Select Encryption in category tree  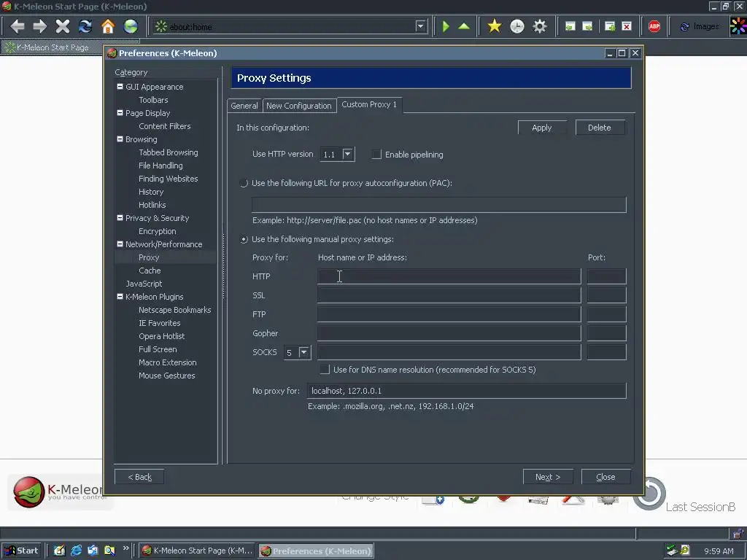pos(158,231)
